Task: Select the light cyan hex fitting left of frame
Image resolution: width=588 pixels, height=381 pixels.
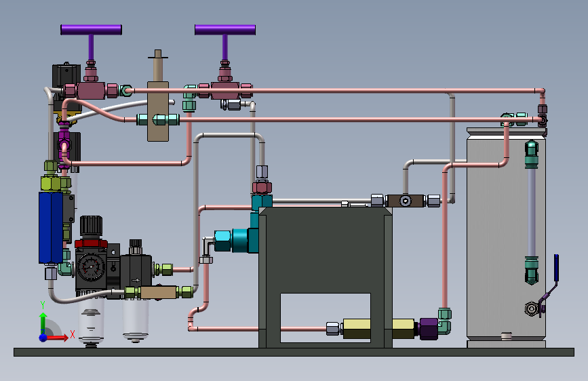Action: tap(222, 241)
